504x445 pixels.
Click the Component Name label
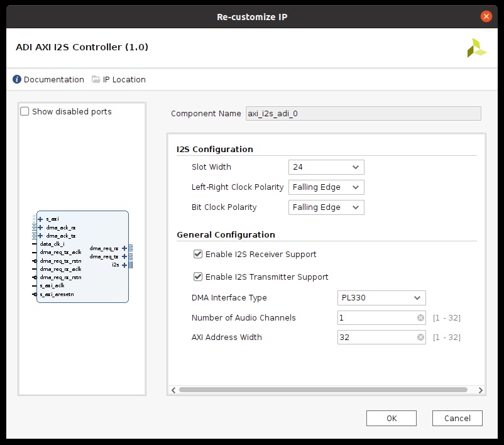[x=205, y=114]
